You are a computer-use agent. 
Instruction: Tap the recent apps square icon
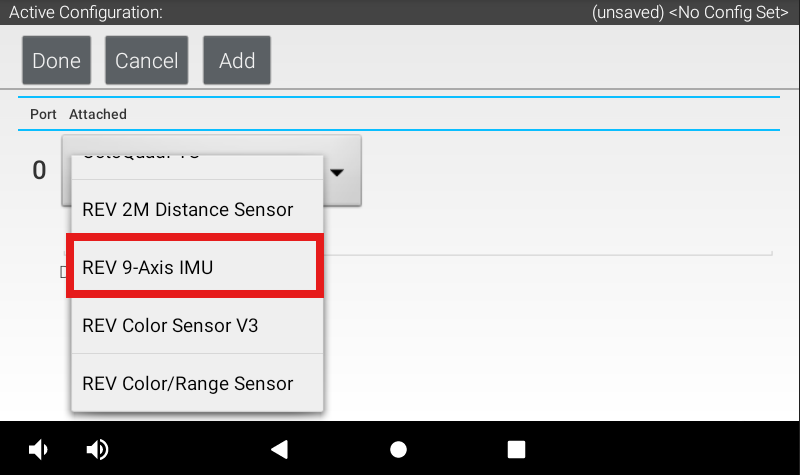click(x=516, y=449)
